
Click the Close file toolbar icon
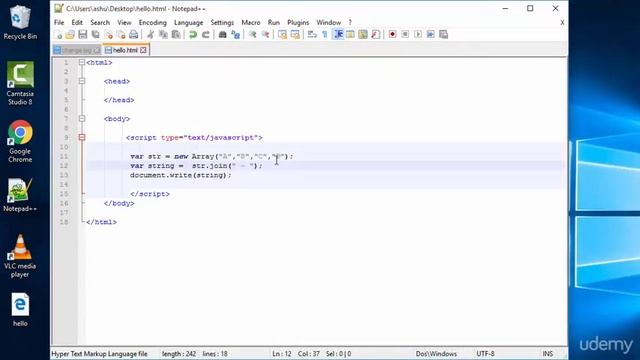pos(109,35)
